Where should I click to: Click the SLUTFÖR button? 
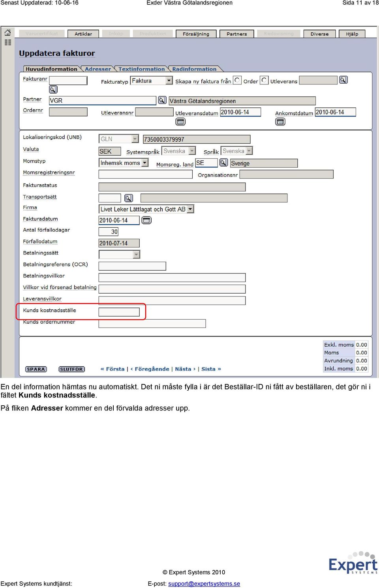click(x=71, y=369)
